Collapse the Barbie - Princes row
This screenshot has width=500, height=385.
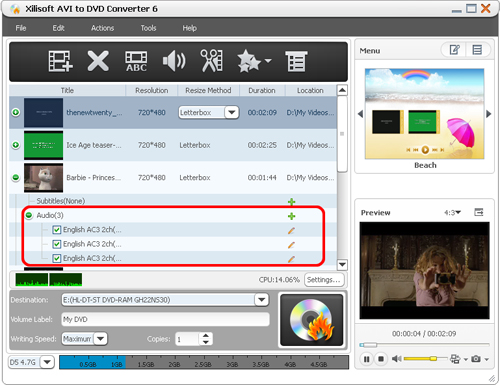pos(16,177)
